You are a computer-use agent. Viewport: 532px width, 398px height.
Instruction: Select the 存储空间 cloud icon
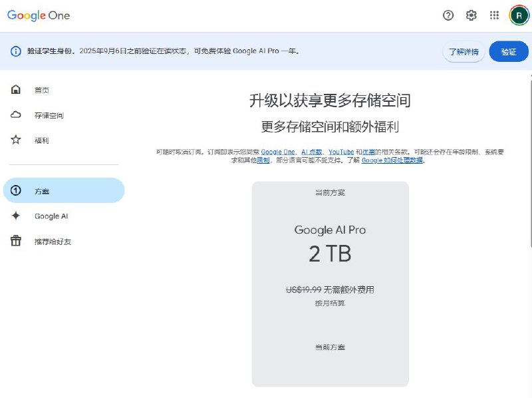16,114
